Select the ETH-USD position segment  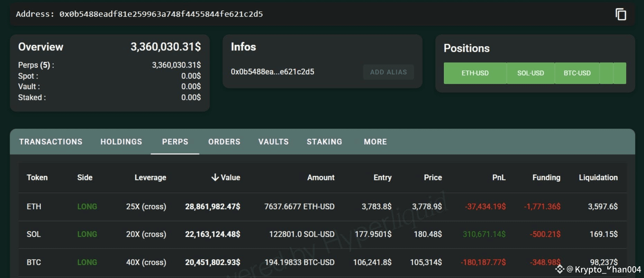click(x=475, y=73)
